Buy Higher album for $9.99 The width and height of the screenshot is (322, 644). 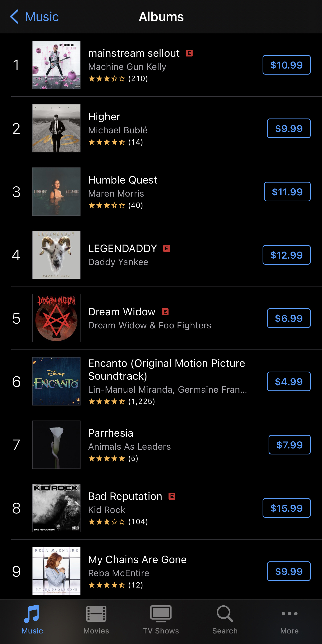coord(289,128)
